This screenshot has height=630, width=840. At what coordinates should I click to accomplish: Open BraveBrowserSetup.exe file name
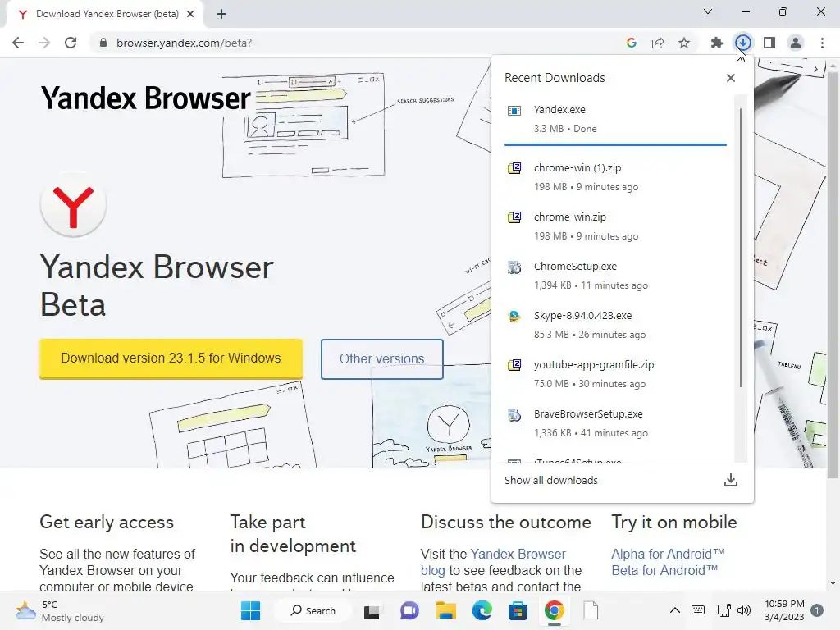(588, 414)
